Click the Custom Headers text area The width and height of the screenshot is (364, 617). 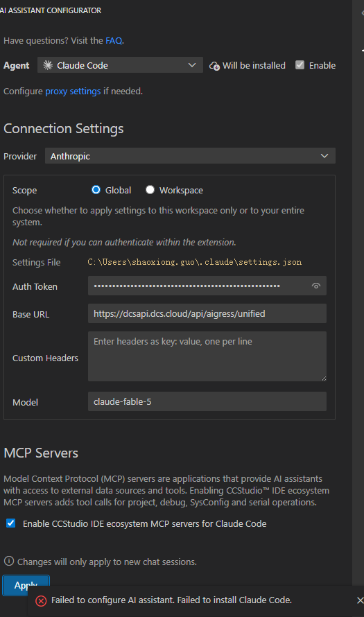[x=207, y=356]
